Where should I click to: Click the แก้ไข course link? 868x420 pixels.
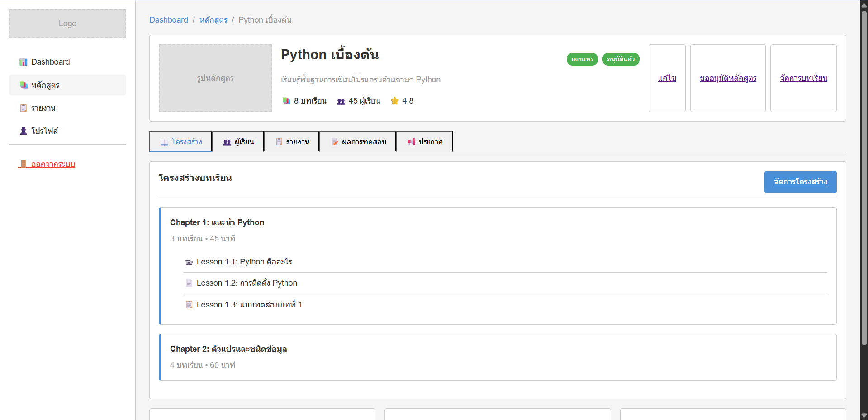click(x=667, y=78)
